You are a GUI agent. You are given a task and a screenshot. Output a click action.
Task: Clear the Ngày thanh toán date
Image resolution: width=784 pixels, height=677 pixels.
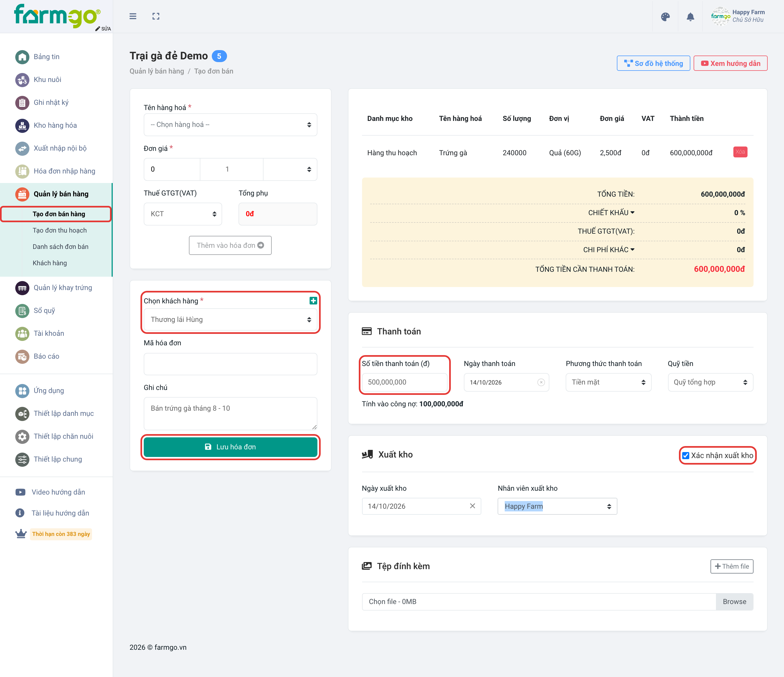pyautogui.click(x=541, y=382)
